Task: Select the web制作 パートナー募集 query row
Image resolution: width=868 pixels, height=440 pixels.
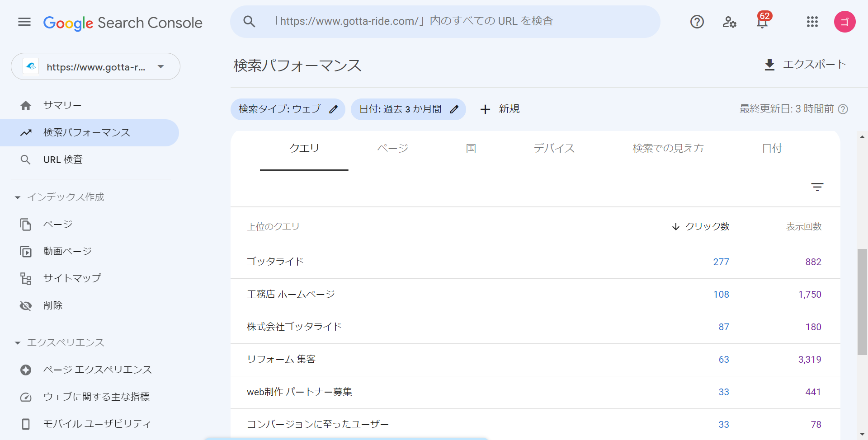Action: [x=535, y=392]
